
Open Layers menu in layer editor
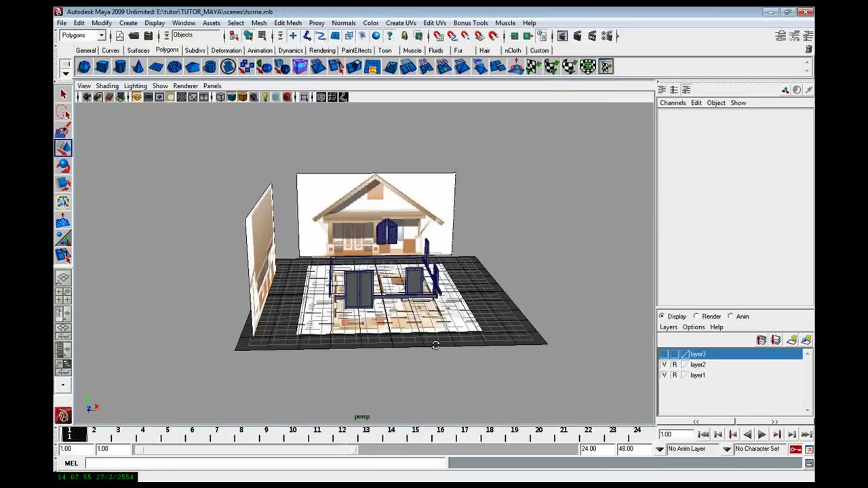point(669,327)
